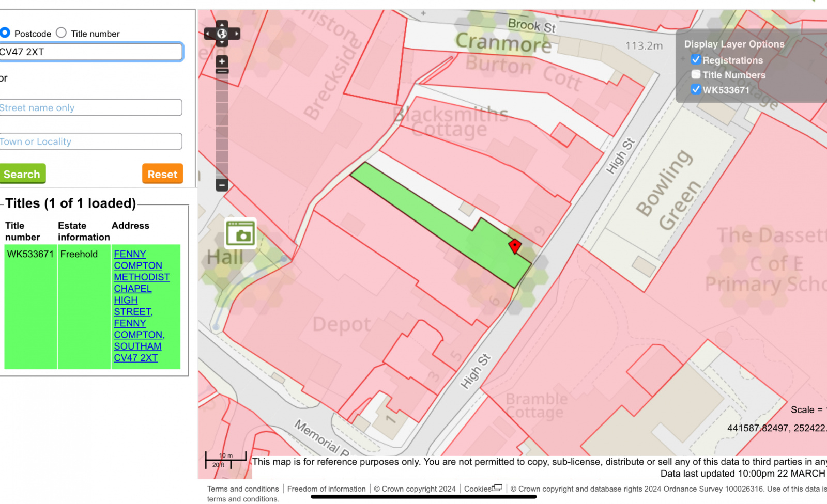The height and width of the screenshot is (504, 827).
Task: Pan the map down with the arrow
Action: [x=222, y=43]
